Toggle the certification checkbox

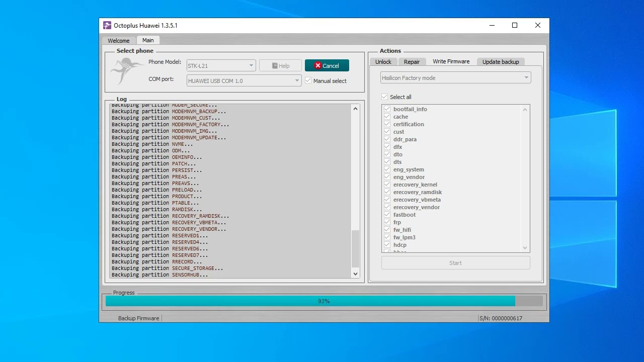coord(387,124)
